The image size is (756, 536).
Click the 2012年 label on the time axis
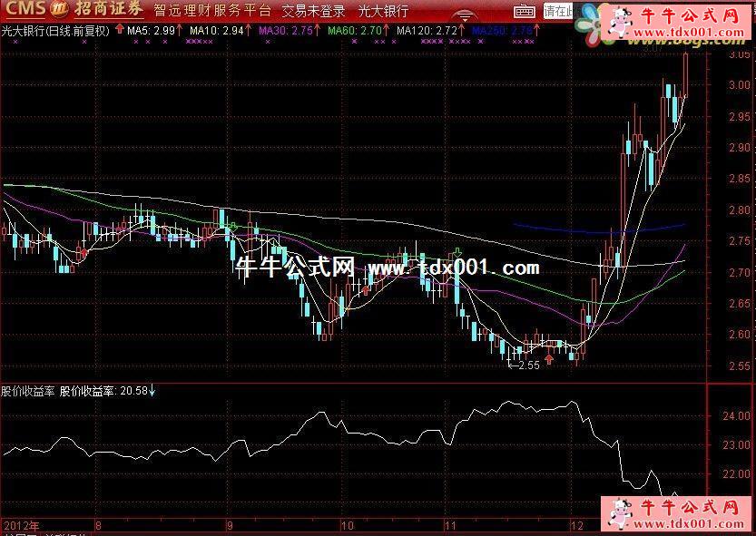click(22, 525)
